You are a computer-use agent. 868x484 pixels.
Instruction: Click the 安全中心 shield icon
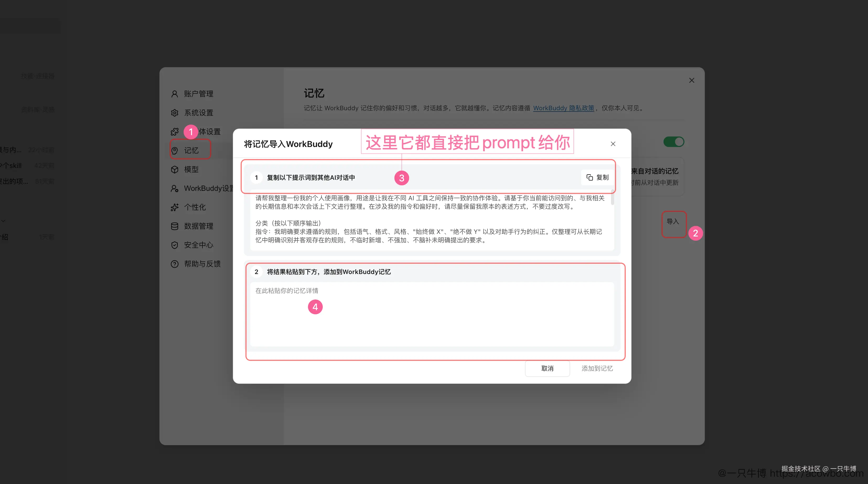[x=175, y=245]
